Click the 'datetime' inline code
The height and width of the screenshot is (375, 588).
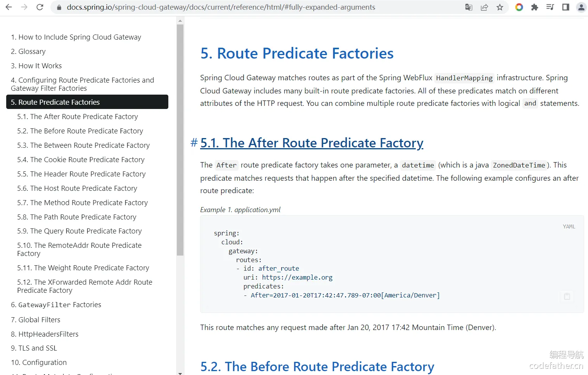[418, 165]
